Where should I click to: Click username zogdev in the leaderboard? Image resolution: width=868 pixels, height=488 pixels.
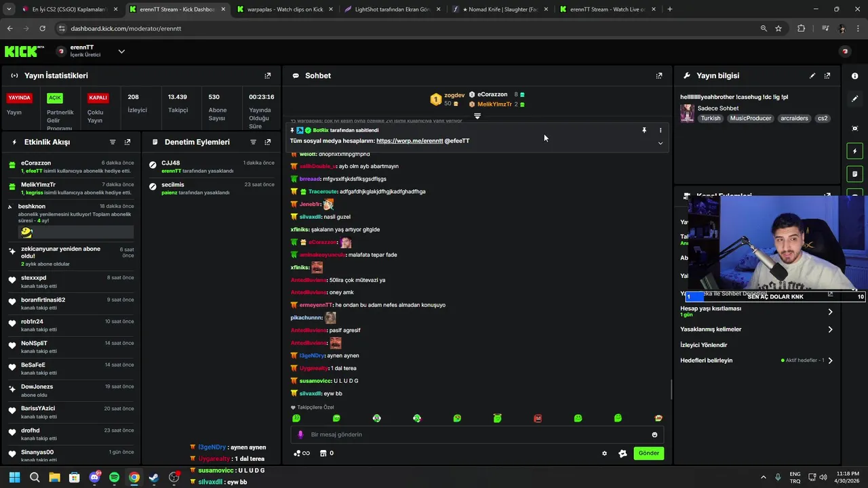click(454, 96)
